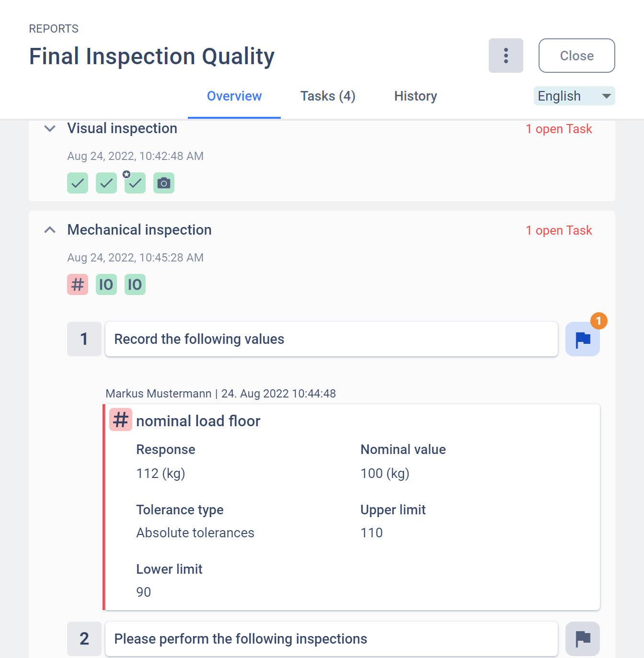
Task: Toggle the flag on 'Record the following values'
Action: coord(583,339)
